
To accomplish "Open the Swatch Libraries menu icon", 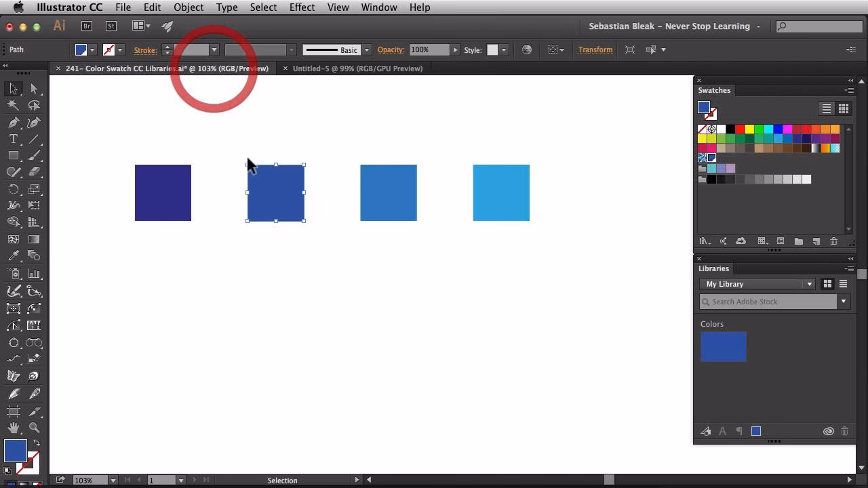I will (x=705, y=241).
